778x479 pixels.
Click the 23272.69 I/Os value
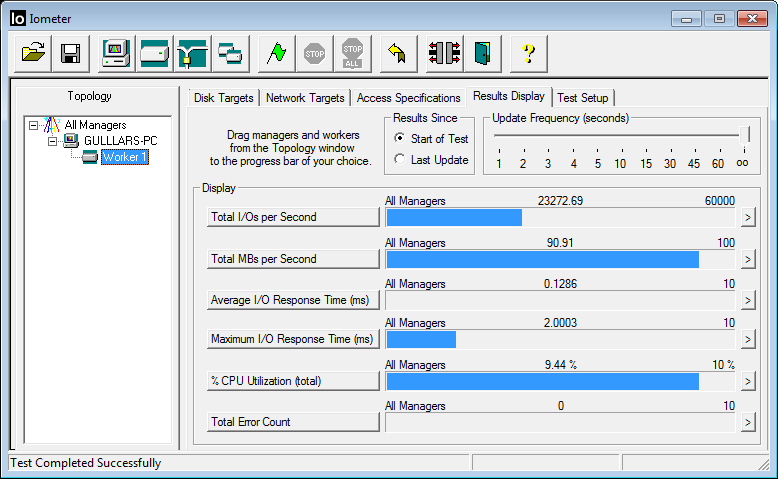[x=560, y=201]
